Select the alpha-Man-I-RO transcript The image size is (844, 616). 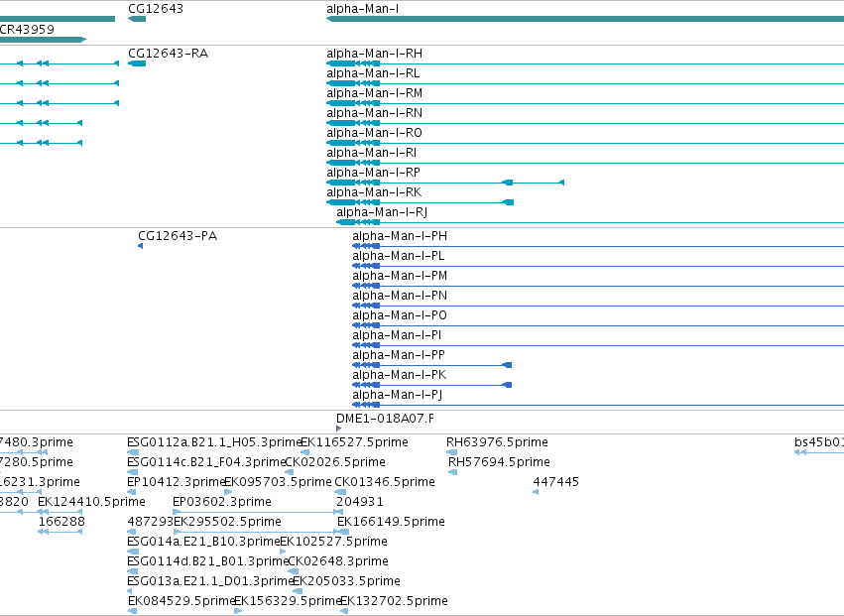pyautogui.click(x=374, y=133)
